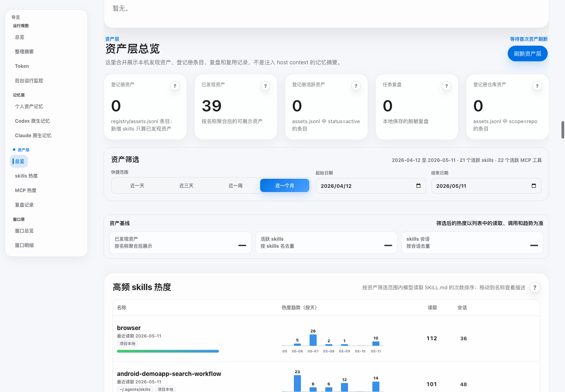This screenshot has width=565, height=392.
Task: Open help for 高频 skills 热度 section
Action: tap(535, 287)
